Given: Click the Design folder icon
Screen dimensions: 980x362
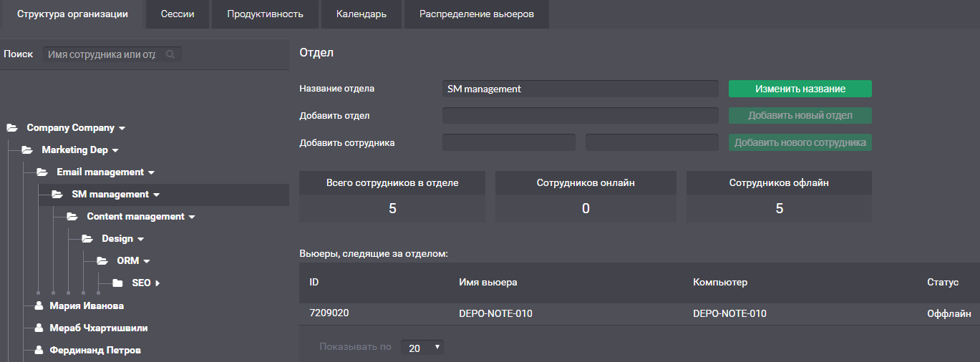Looking at the screenshot, I should tap(87, 239).
